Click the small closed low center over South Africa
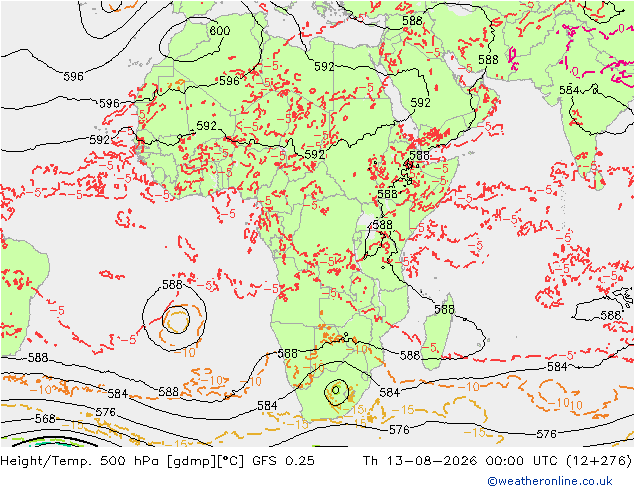 click(x=336, y=390)
